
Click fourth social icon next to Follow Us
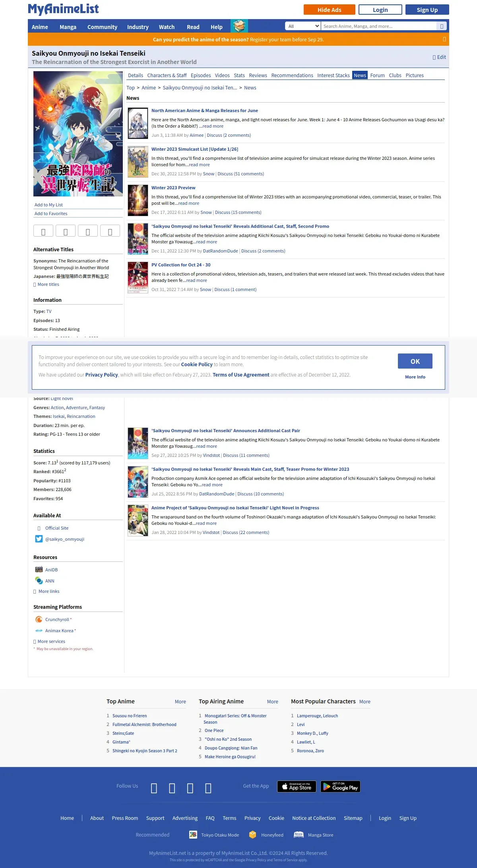(x=208, y=788)
